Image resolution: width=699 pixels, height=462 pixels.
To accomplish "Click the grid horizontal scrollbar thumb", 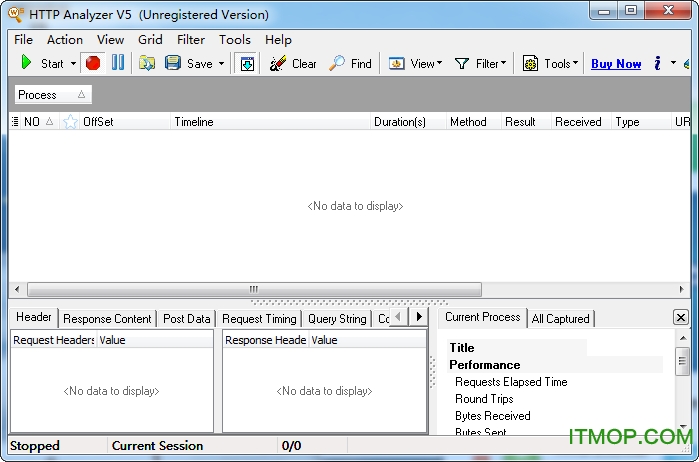I will [x=254, y=289].
